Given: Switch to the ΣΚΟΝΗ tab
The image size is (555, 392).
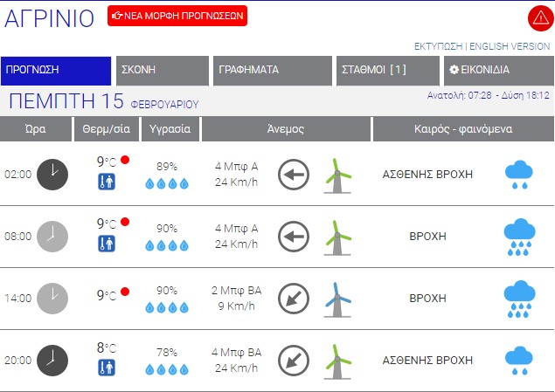Looking at the screenshot, I should pos(162,71).
